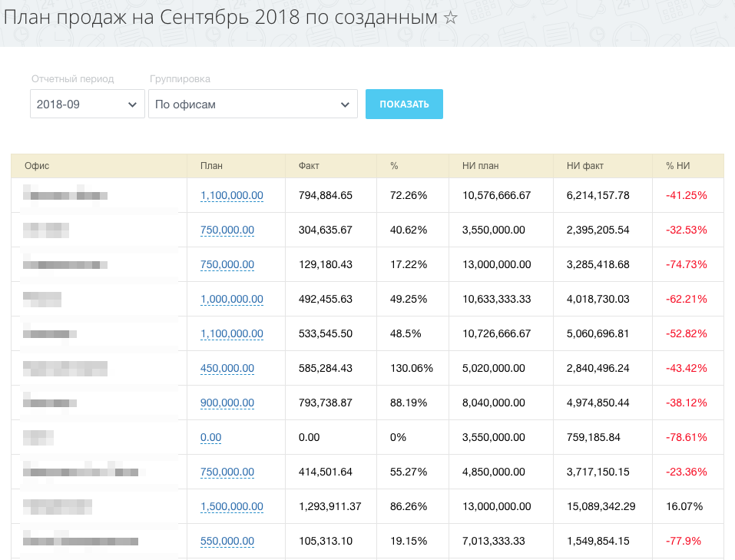Click the red -41.25% value
This screenshot has width=735, height=560.
click(x=687, y=196)
